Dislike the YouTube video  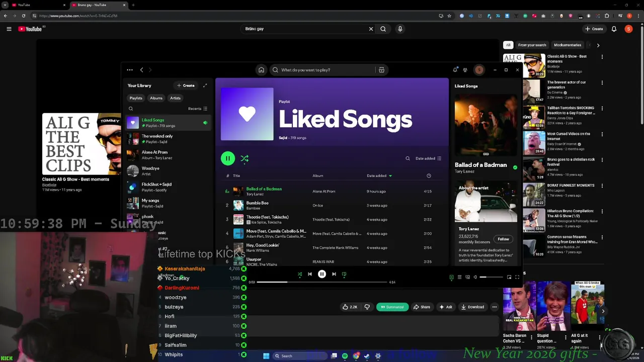[367, 307]
